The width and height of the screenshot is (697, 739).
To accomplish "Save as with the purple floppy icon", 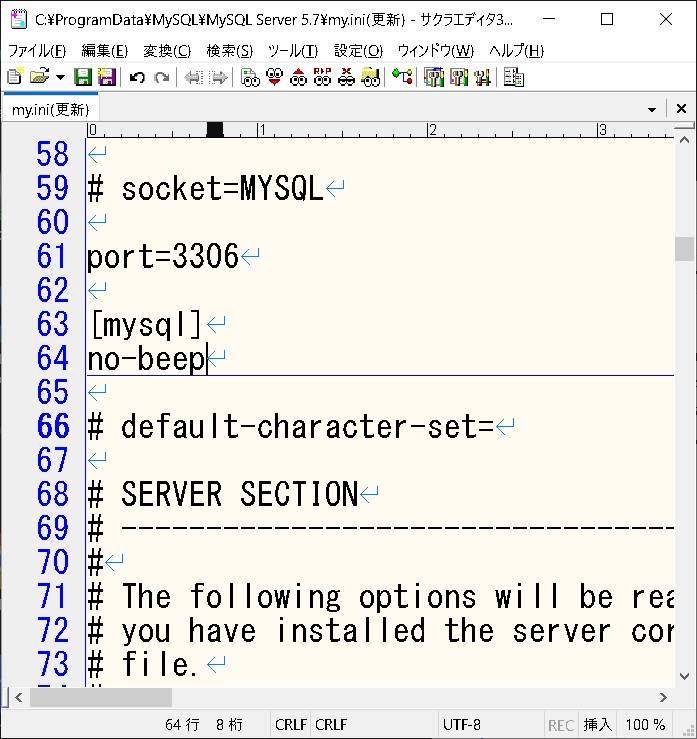I will [x=107, y=77].
